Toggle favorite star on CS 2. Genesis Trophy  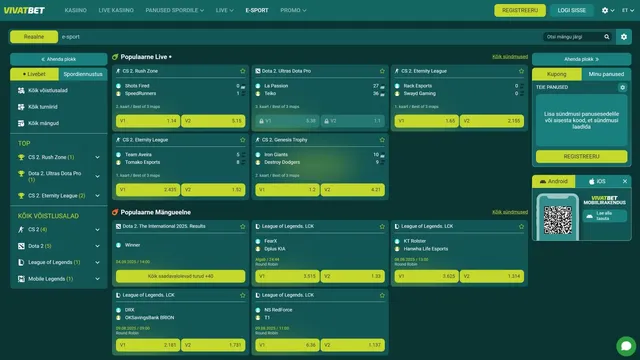coord(382,140)
